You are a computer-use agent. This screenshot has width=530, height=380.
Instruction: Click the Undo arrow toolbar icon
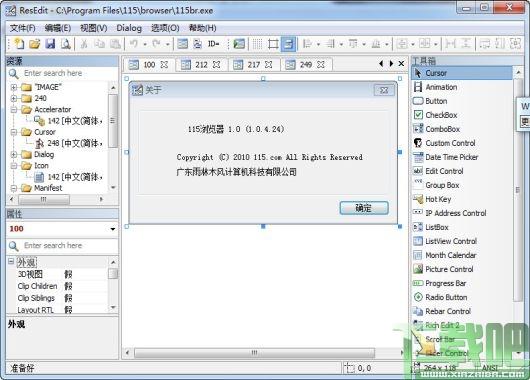click(134, 44)
